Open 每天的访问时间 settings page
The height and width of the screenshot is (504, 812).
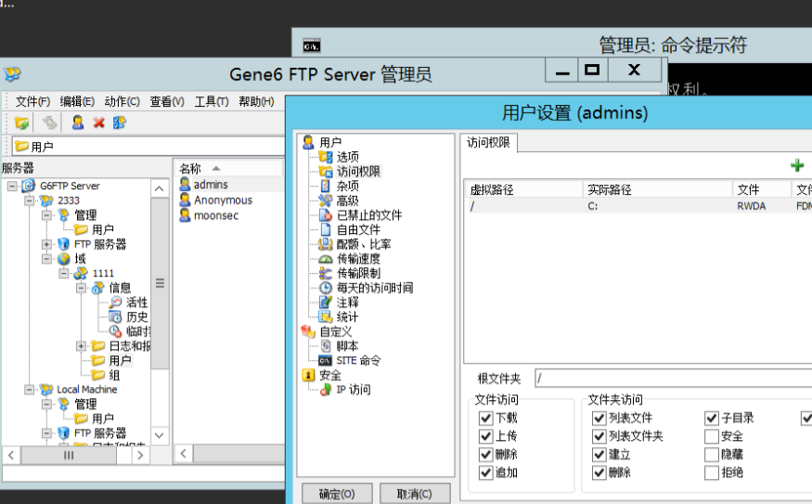coord(375,287)
